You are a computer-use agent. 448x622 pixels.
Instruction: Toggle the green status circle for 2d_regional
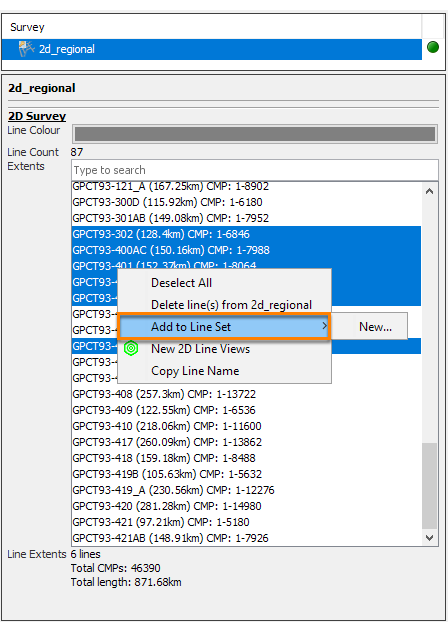click(x=433, y=47)
